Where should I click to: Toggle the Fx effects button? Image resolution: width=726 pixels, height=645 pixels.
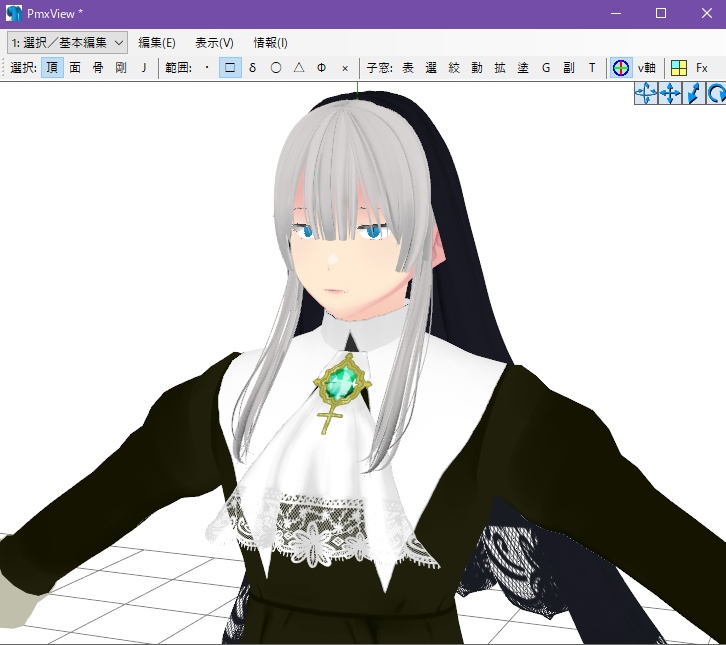(702, 68)
